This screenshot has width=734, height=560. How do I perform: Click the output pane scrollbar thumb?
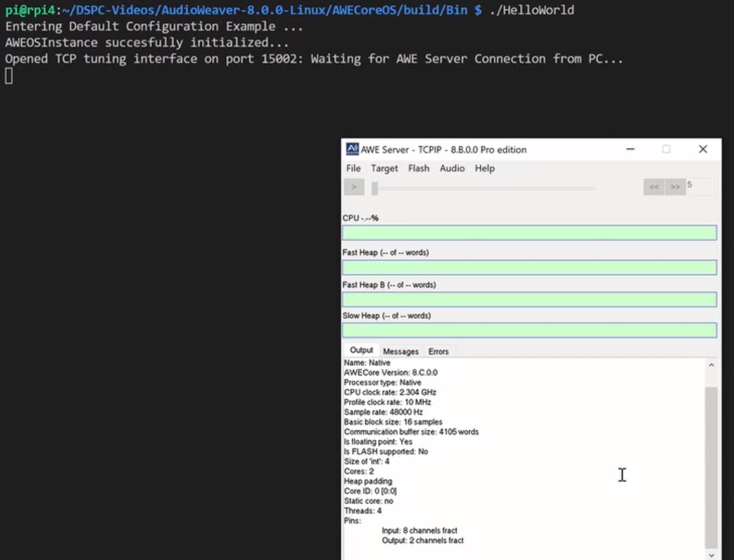tap(711, 467)
